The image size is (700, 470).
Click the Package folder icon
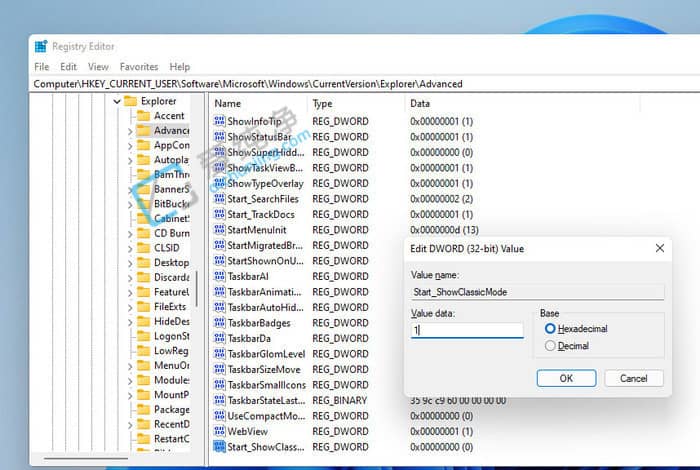point(143,409)
